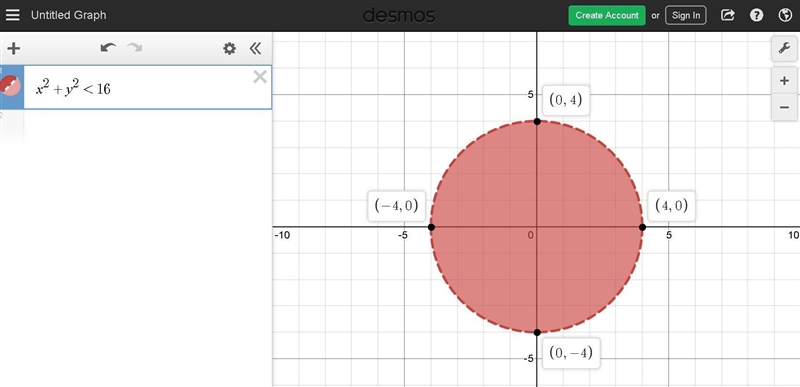The width and height of the screenshot is (800, 387).
Task: Redo the undone action
Action: [135, 48]
